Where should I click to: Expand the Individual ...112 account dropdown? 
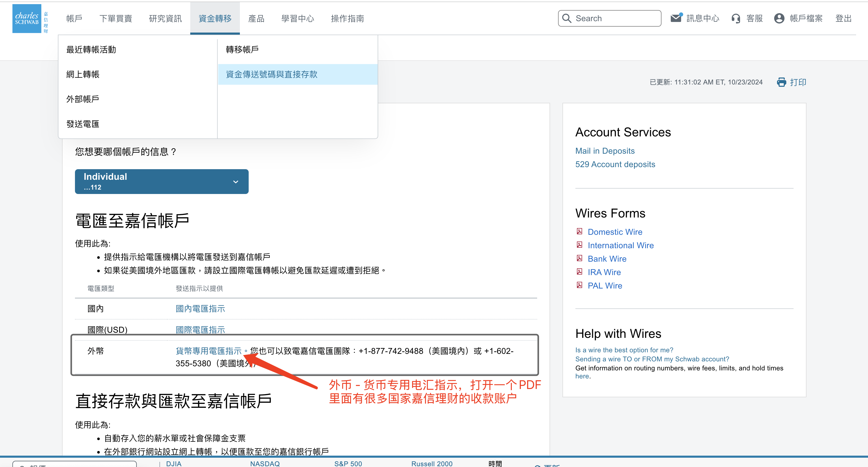pyautogui.click(x=161, y=182)
